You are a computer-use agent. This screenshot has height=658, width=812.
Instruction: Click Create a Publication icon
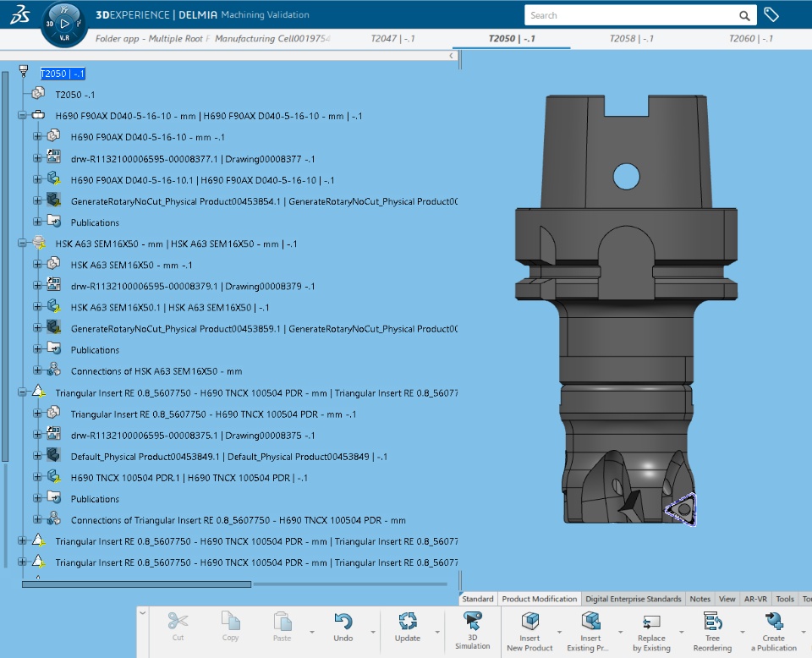[x=774, y=620]
